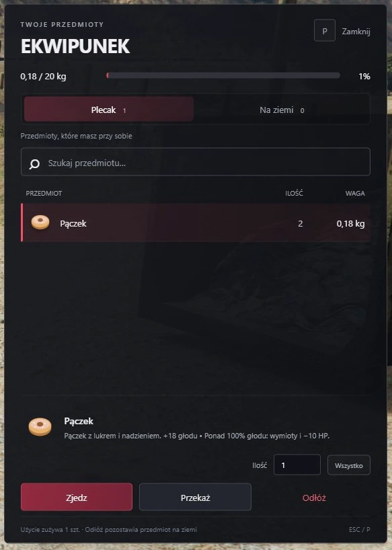
Task: Click the ILOŚĆ column header
Action: 294,193
